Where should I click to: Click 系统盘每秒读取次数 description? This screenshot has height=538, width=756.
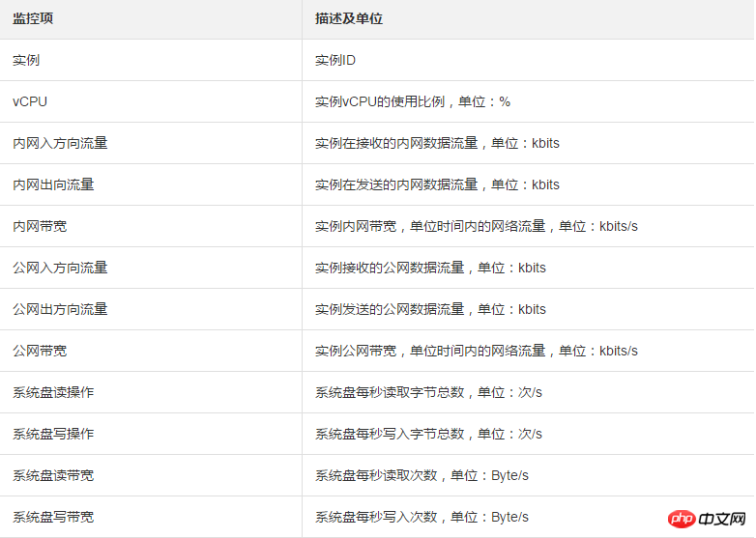coord(422,475)
